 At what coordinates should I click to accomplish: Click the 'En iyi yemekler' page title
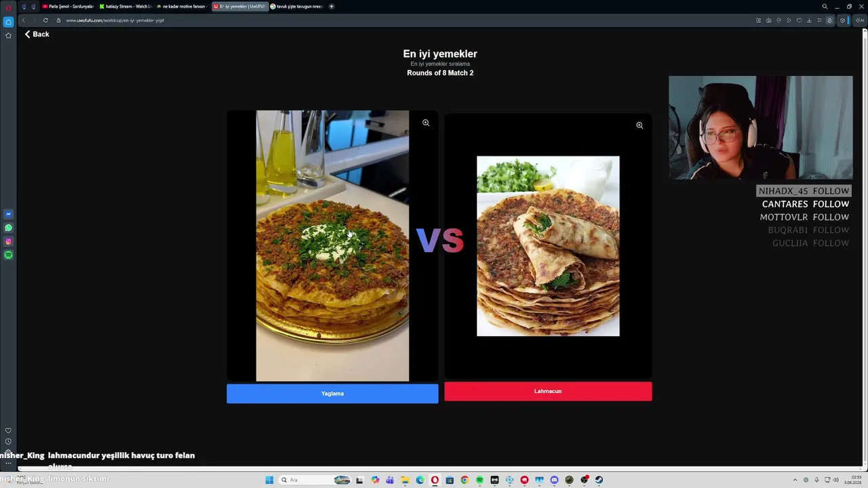440,54
